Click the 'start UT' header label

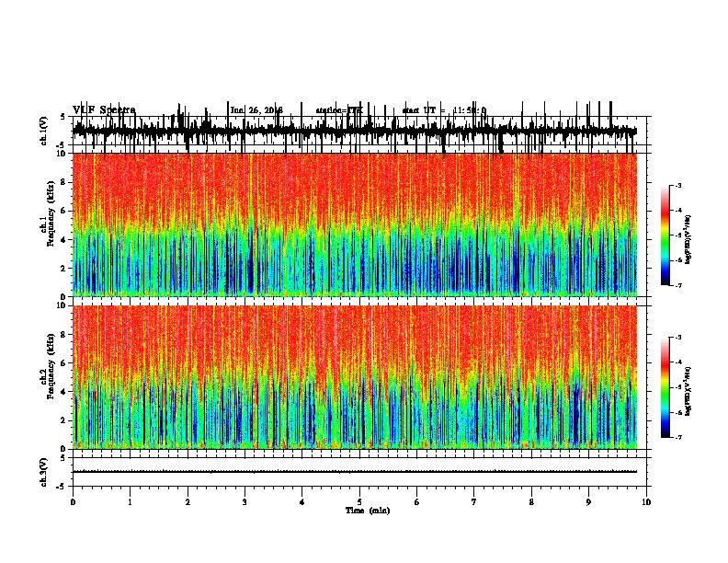pos(419,110)
